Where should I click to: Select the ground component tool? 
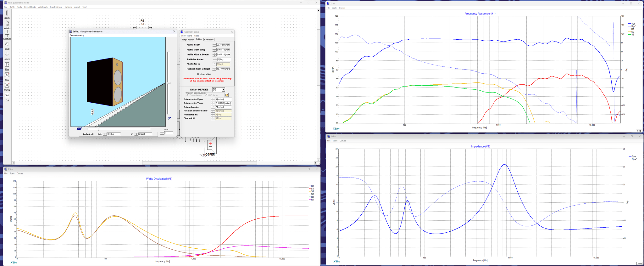7,55
